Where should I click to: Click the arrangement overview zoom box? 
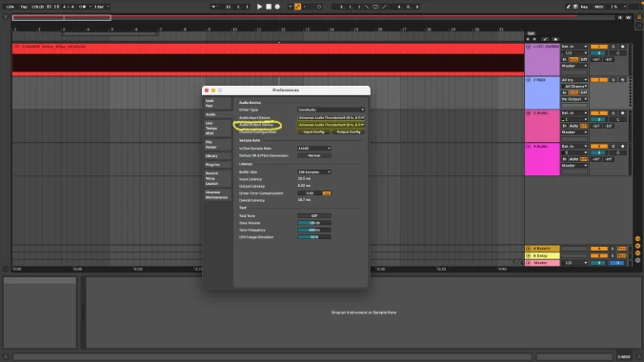(62, 18)
